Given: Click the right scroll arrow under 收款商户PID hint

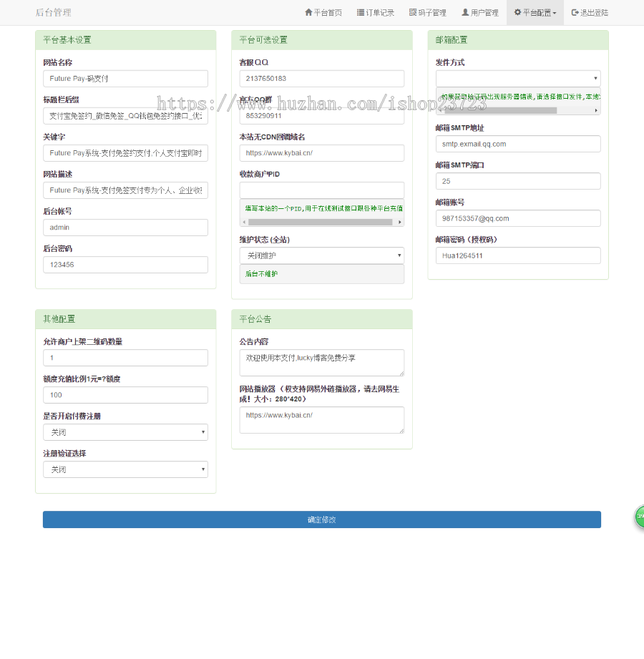Looking at the screenshot, I should click(400, 222).
